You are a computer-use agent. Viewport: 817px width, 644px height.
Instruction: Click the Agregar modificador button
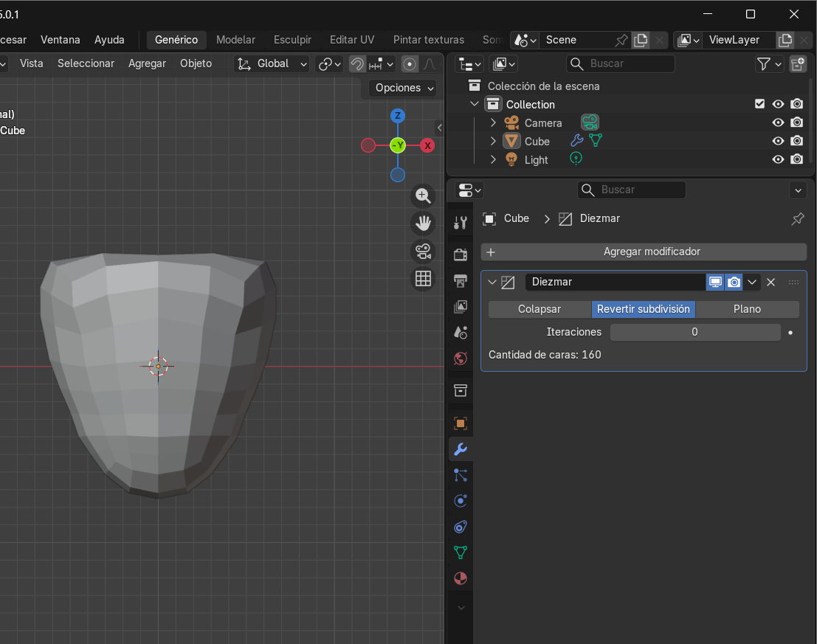[x=644, y=252]
